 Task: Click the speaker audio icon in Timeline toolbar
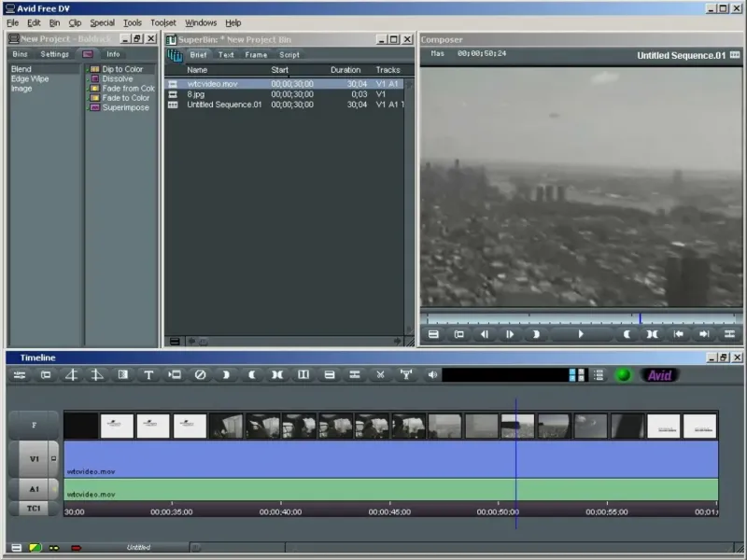431,375
